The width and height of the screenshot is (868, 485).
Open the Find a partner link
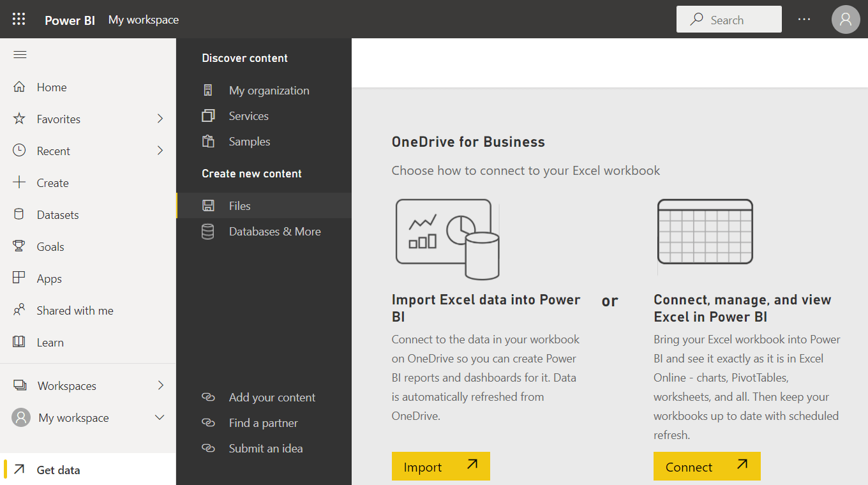pos(264,422)
